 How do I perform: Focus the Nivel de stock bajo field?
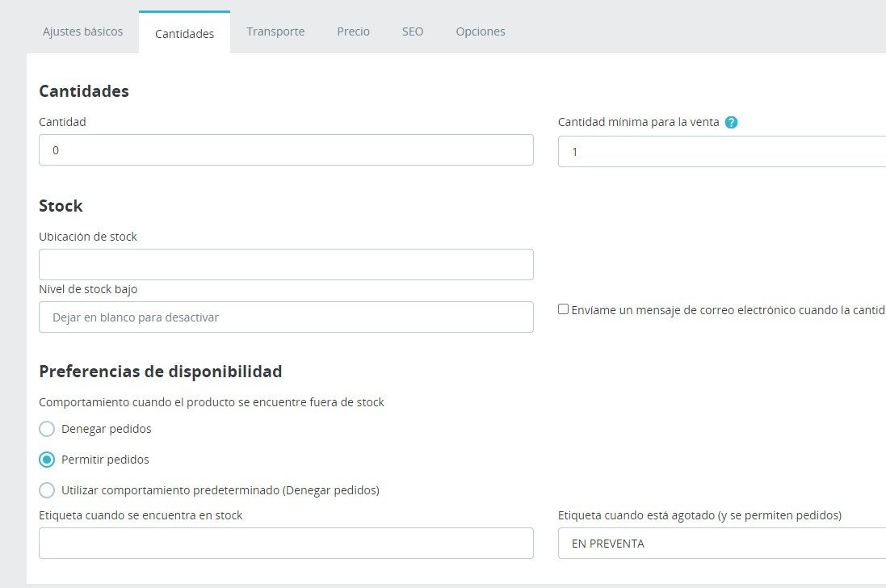coord(286,317)
